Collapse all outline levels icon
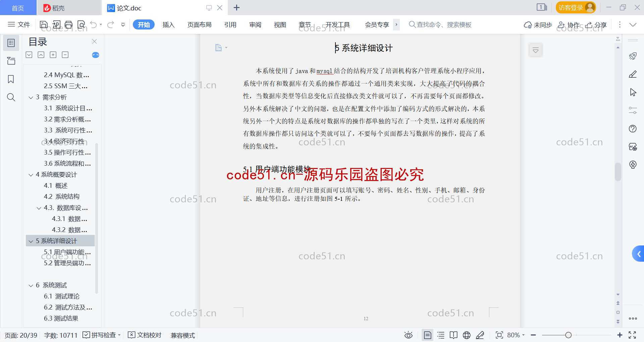The width and height of the screenshot is (644, 342). 41,55
